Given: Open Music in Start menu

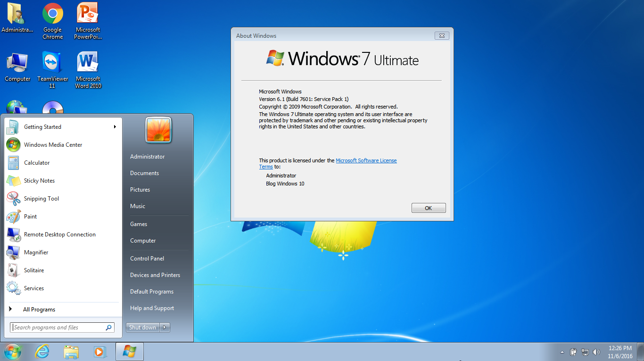Looking at the screenshot, I should pyautogui.click(x=138, y=206).
